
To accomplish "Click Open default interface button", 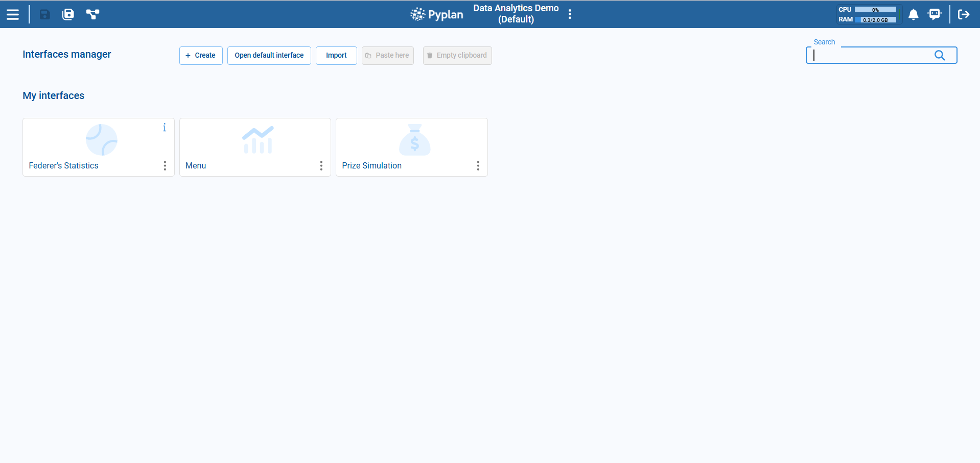I will coord(269,55).
